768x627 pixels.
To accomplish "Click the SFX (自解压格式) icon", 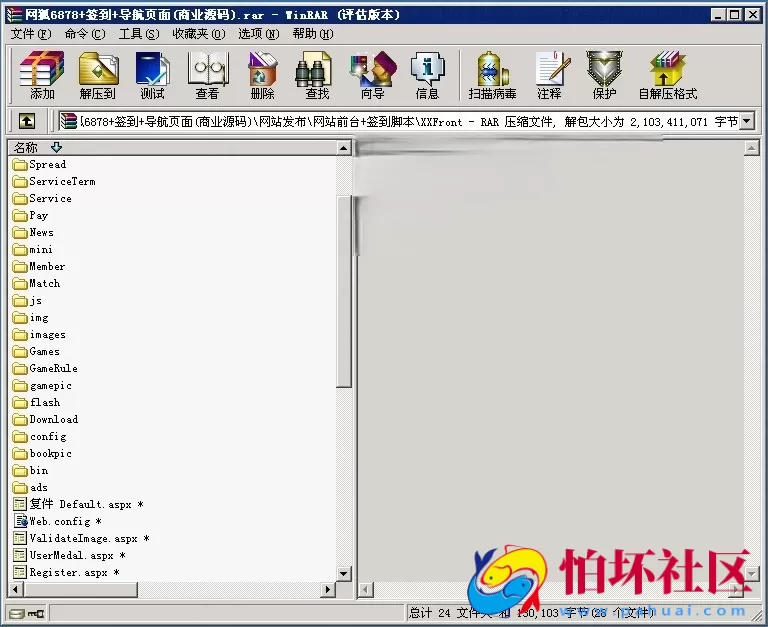I will click(668, 74).
